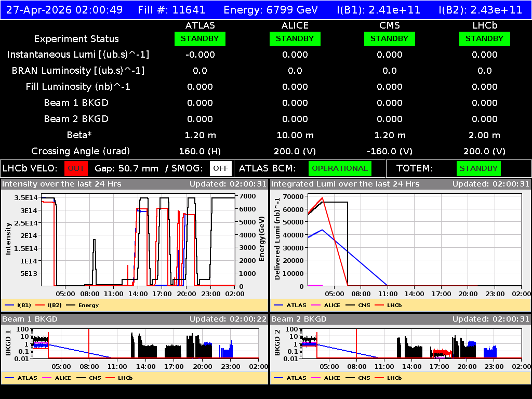Screen dimensions: 532x399
Task: Select ATLAS crossing angle 160.0 (H)
Action: [200, 151]
